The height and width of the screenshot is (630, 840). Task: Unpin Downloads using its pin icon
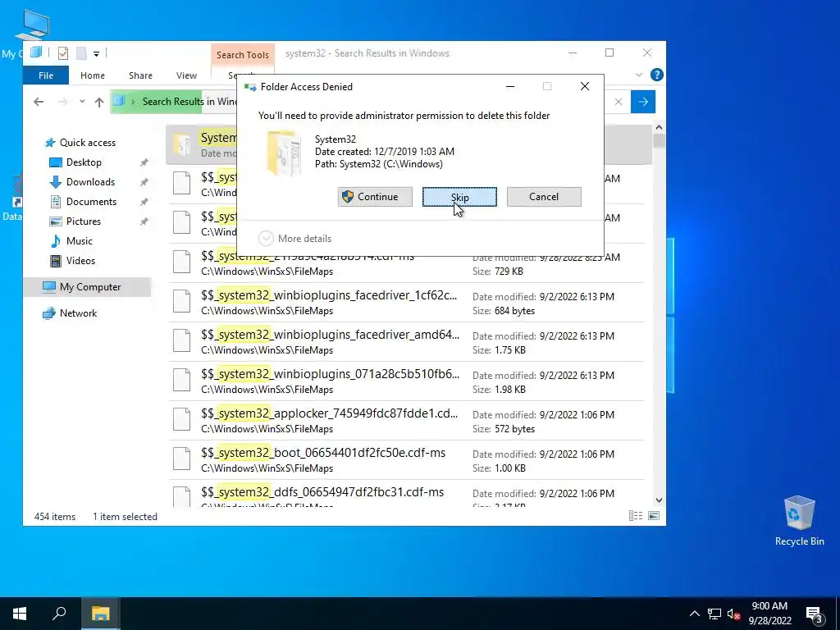(x=144, y=182)
